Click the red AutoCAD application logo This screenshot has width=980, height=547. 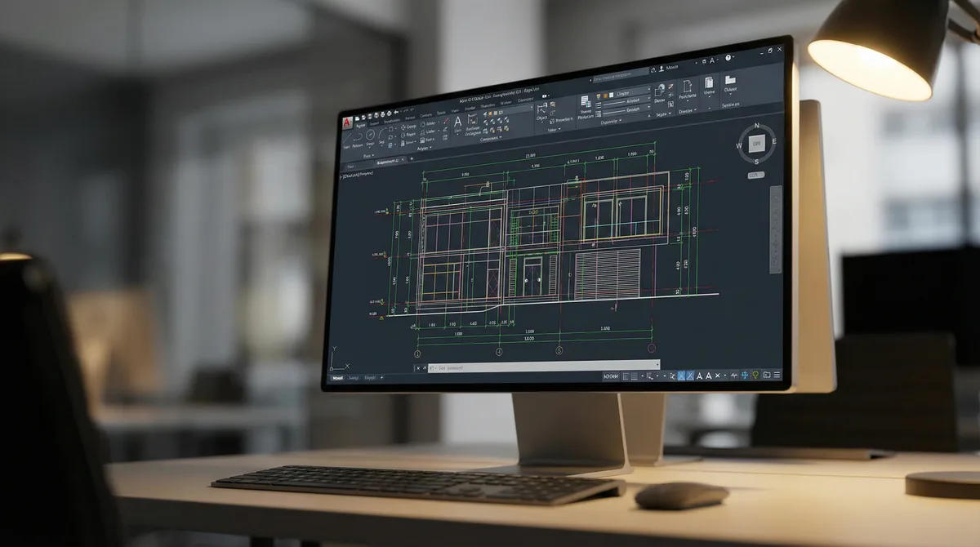[x=346, y=121]
